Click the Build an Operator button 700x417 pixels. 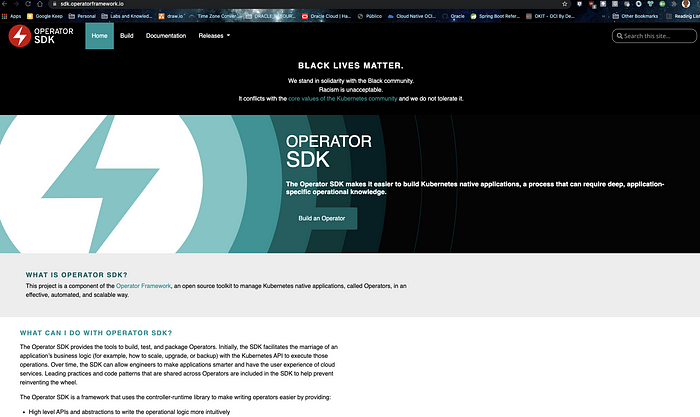pos(321,218)
